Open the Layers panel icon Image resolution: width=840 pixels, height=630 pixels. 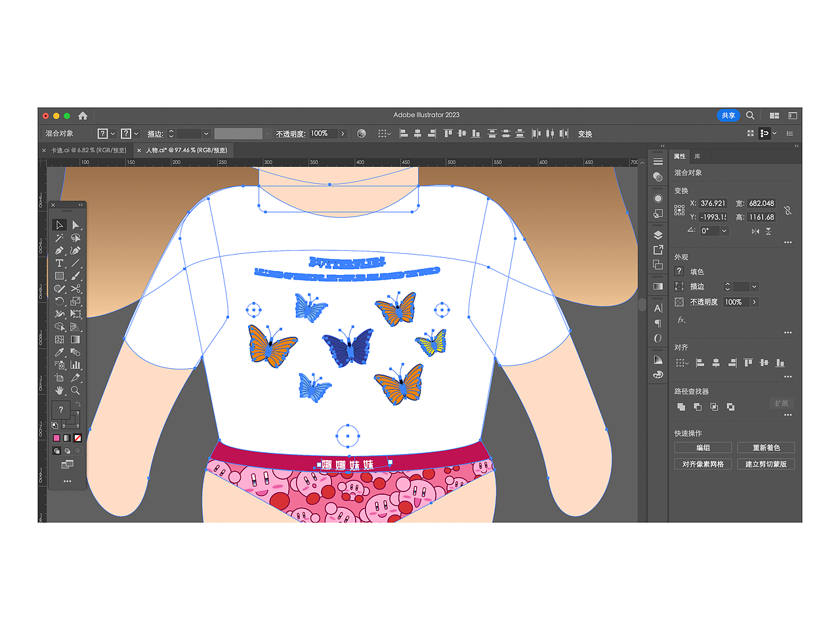tap(658, 235)
